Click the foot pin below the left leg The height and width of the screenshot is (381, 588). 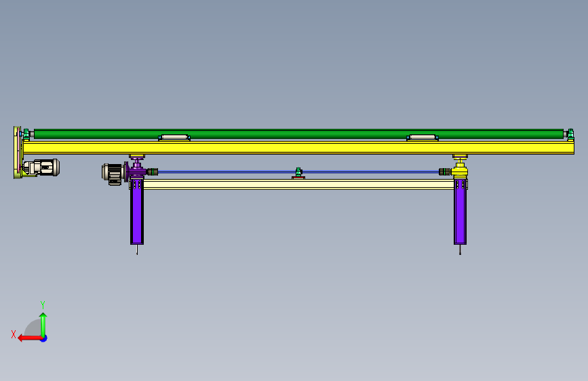point(137,249)
